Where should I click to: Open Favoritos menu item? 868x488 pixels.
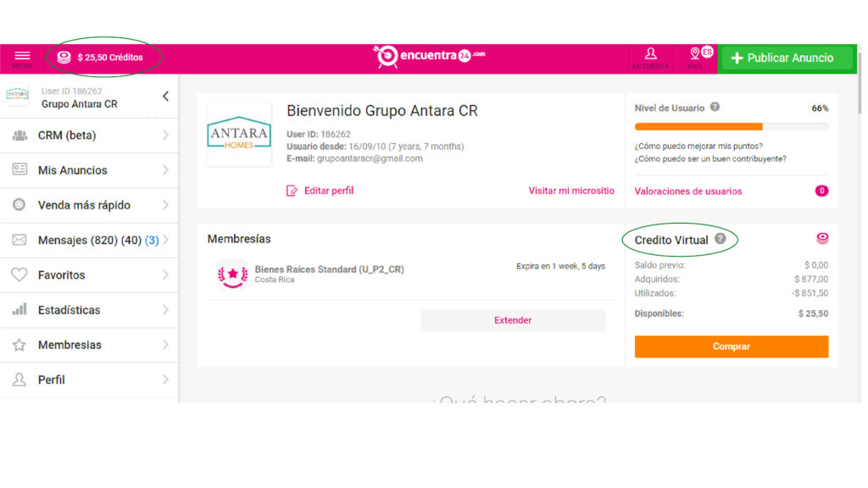pos(89,275)
